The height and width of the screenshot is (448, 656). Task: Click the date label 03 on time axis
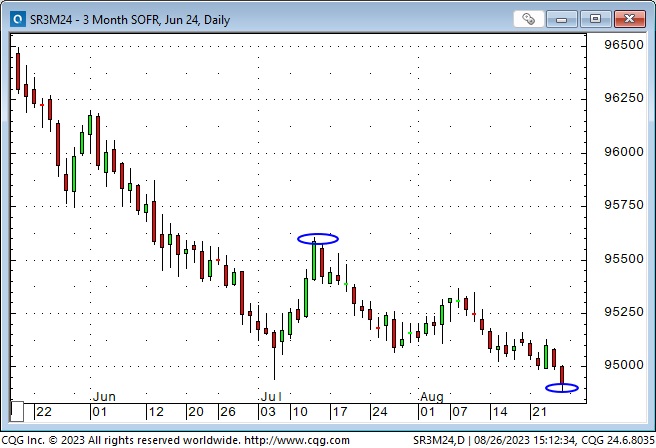268,412
